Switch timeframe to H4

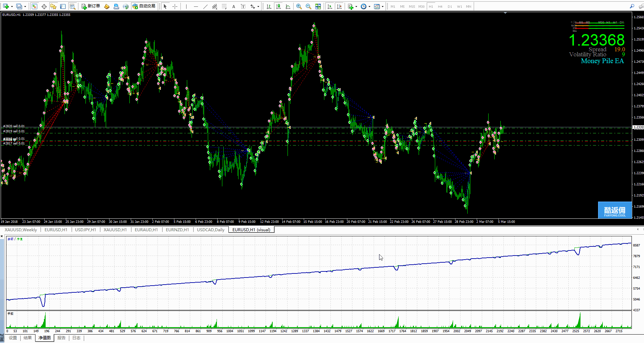point(440,6)
